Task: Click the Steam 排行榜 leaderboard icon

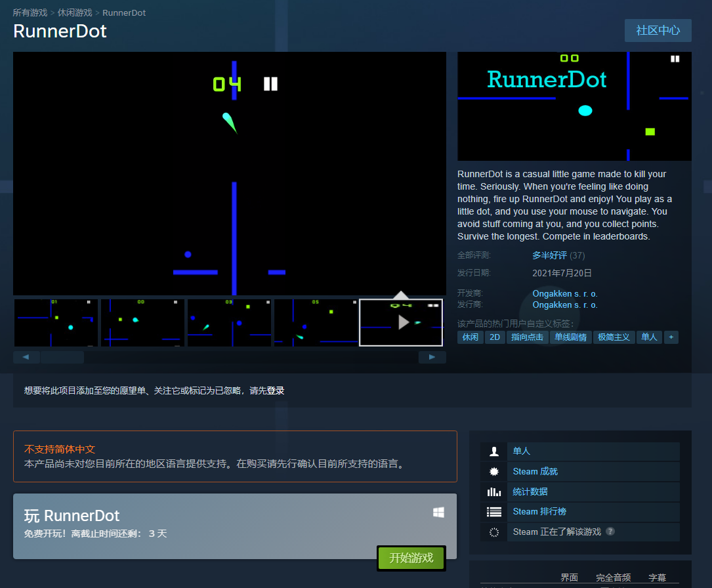Action: [x=493, y=512]
